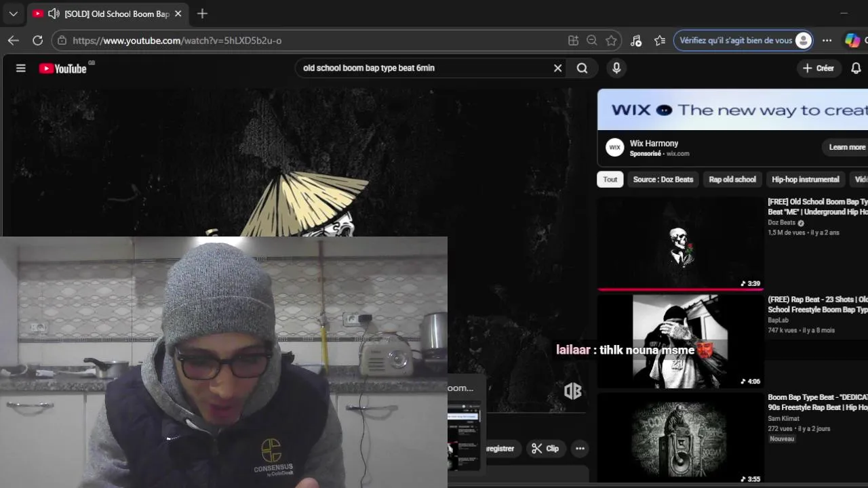
Task: Select the Hip-hop instrumental chip
Action: click(806, 180)
